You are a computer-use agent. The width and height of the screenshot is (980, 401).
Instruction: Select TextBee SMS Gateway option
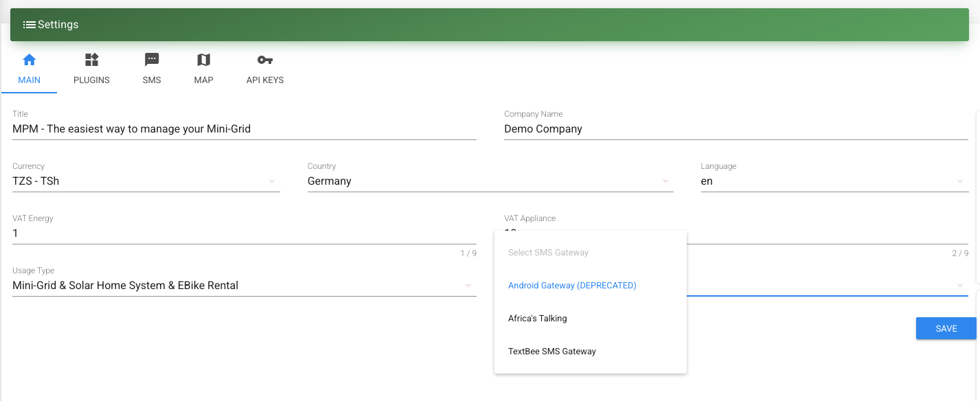(x=552, y=351)
